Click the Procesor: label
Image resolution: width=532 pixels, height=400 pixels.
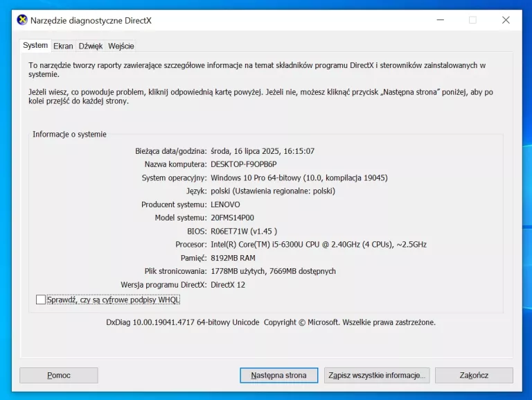(x=191, y=245)
